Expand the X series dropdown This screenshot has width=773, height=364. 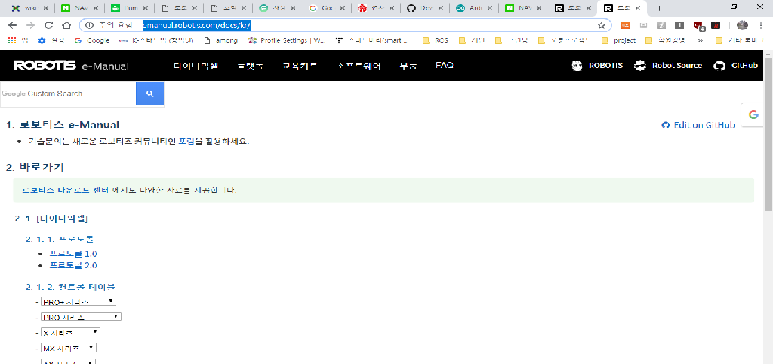70,332
